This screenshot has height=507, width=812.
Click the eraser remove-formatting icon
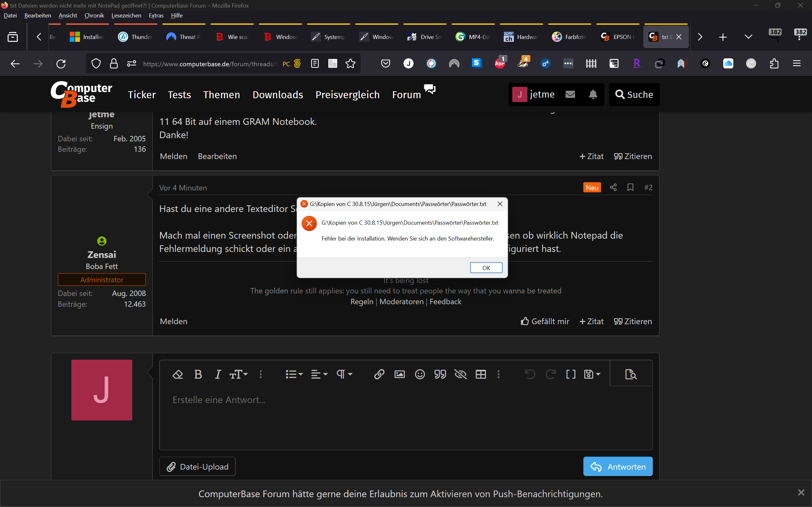pyautogui.click(x=178, y=374)
